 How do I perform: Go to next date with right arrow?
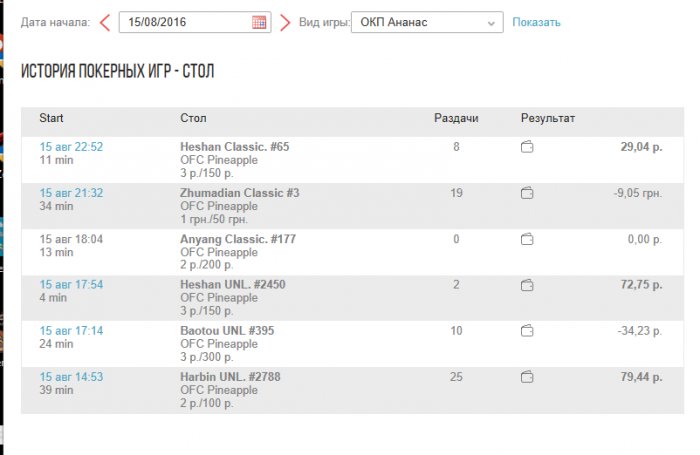click(x=285, y=22)
